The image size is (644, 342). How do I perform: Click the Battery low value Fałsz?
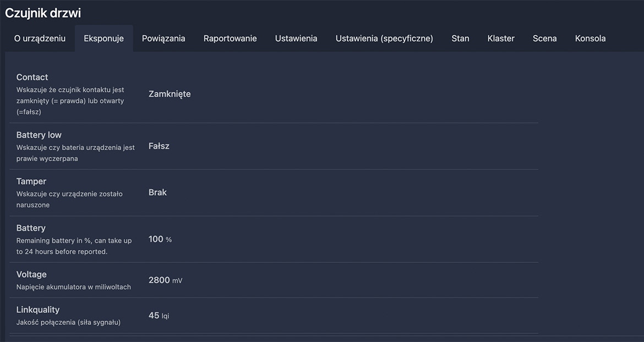159,146
